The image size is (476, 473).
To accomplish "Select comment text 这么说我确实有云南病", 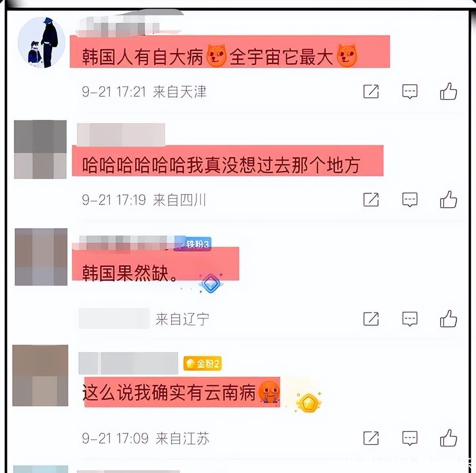I will tap(169, 393).
